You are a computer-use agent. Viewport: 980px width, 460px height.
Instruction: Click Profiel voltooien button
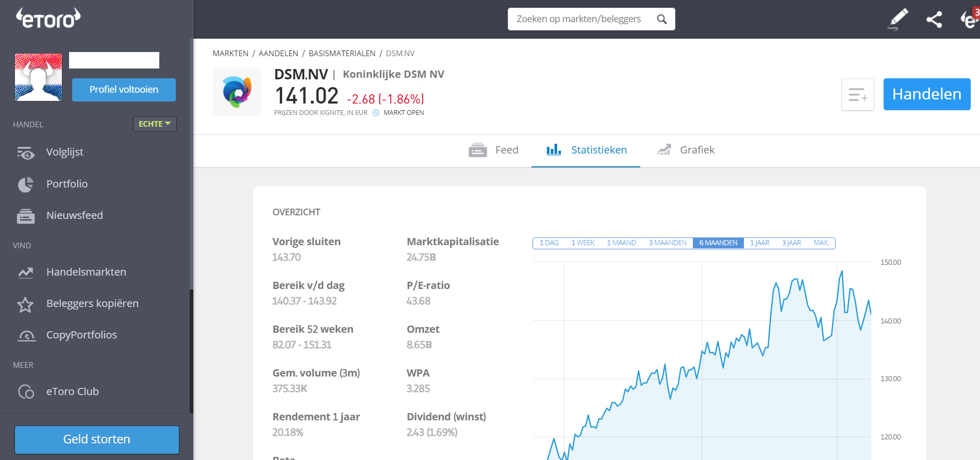(x=124, y=90)
